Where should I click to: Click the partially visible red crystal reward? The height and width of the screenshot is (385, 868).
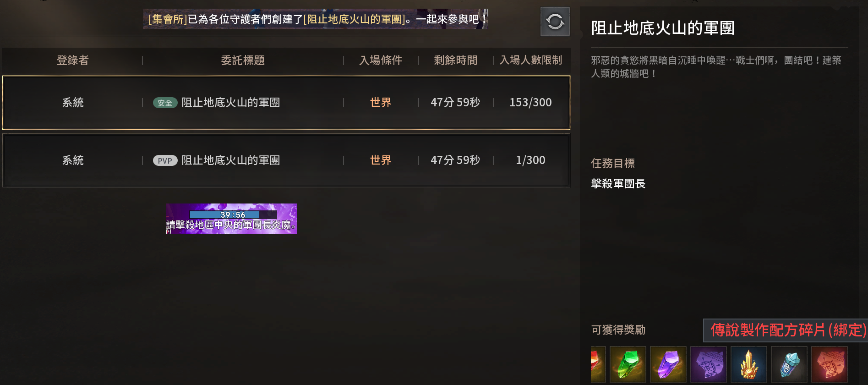(x=598, y=364)
